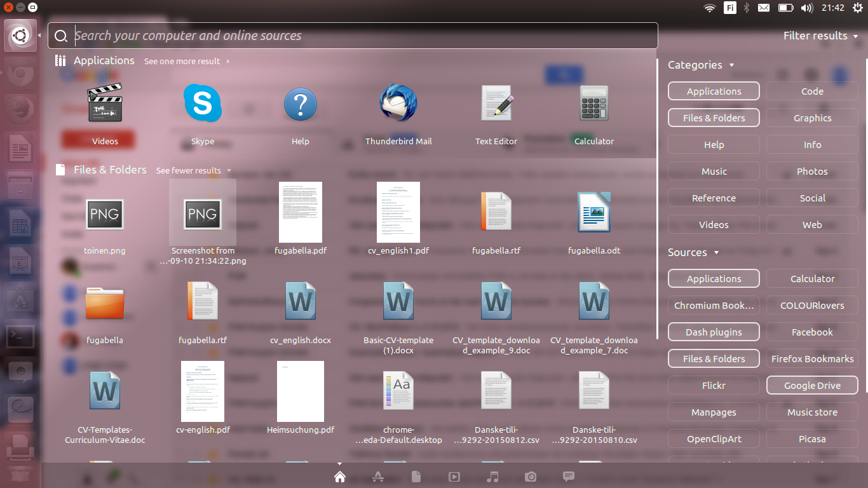Viewport: 868px width, 488px height.
Task: Switch to the Photos lens tab
Action: 531,477
